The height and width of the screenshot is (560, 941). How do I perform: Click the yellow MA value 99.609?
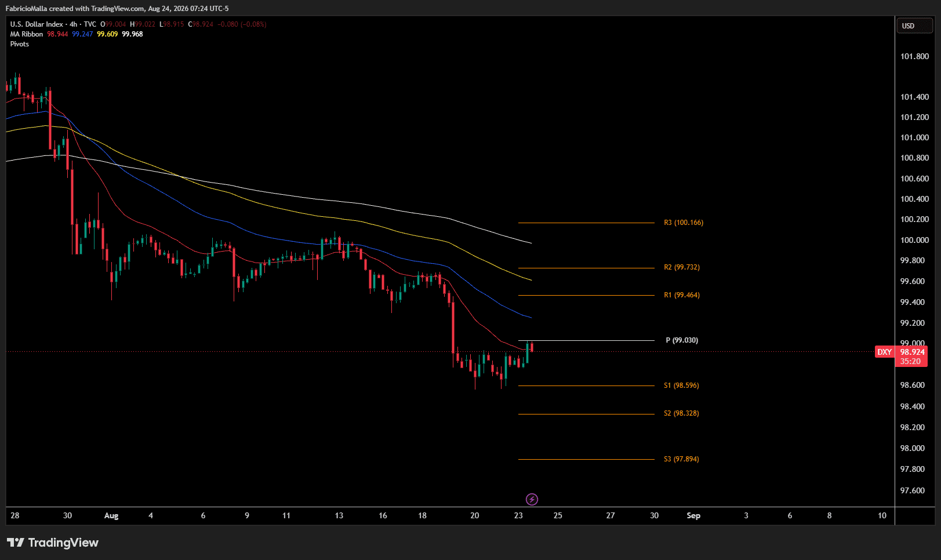click(107, 34)
